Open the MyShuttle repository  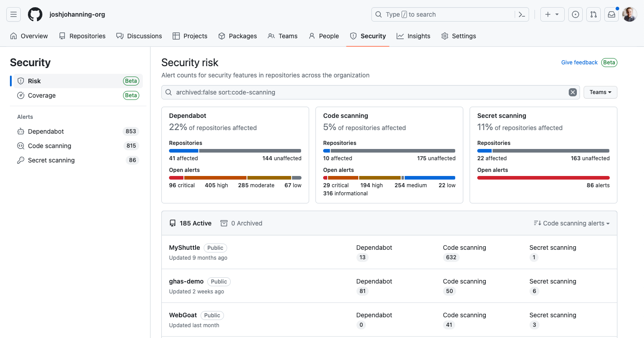(184, 247)
